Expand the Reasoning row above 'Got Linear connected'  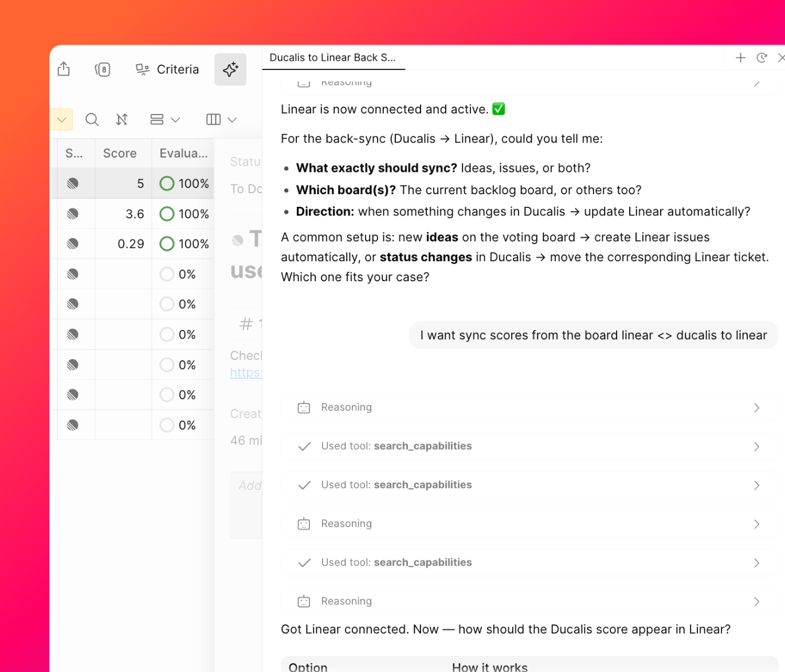point(529,601)
